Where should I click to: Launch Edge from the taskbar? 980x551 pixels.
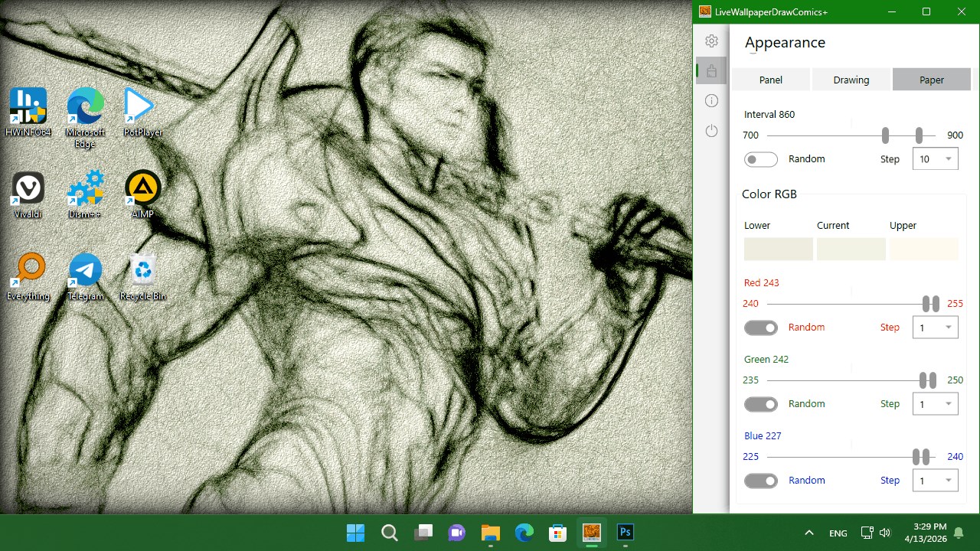click(x=524, y=533)
